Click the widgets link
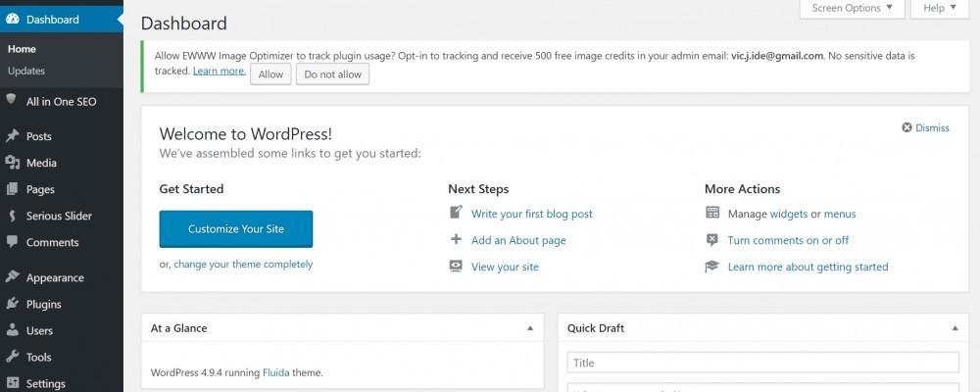The image size is (980, 392). [x=789, y=214]
